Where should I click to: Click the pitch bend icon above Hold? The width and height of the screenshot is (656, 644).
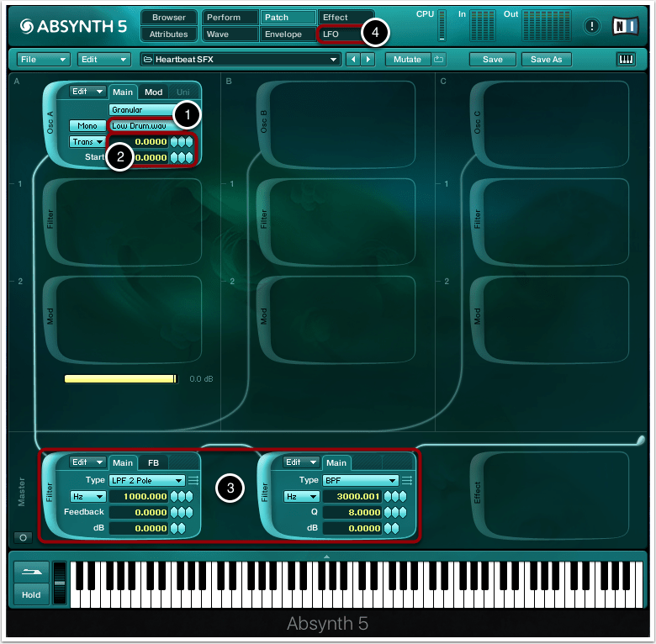coord(31,572)
